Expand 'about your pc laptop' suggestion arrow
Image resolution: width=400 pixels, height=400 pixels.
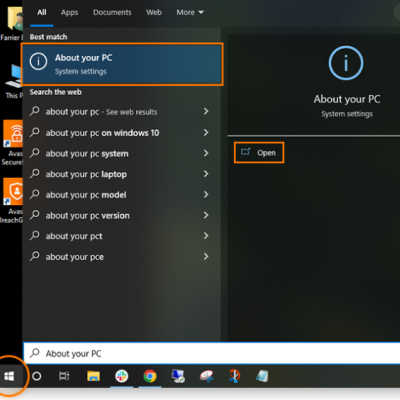tap(206, 174)
